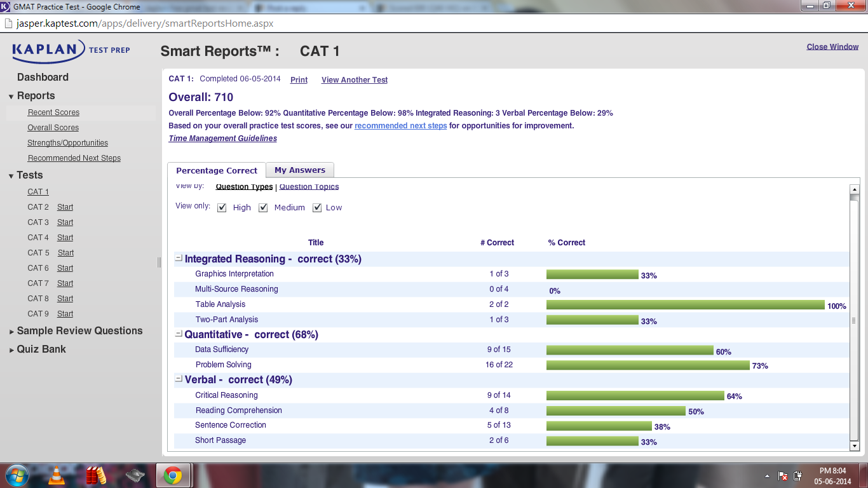Click the Kaplan Test Prep logo
The image size is (868, 488).
(x=71, y=51)
